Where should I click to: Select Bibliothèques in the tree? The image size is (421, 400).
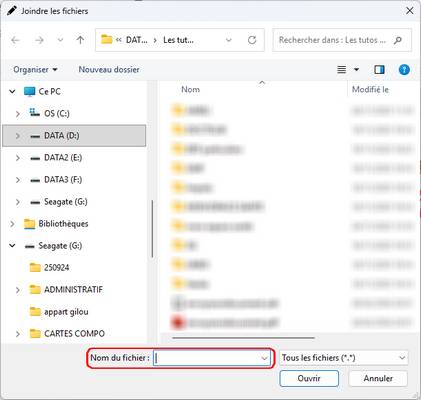(63, 224)
